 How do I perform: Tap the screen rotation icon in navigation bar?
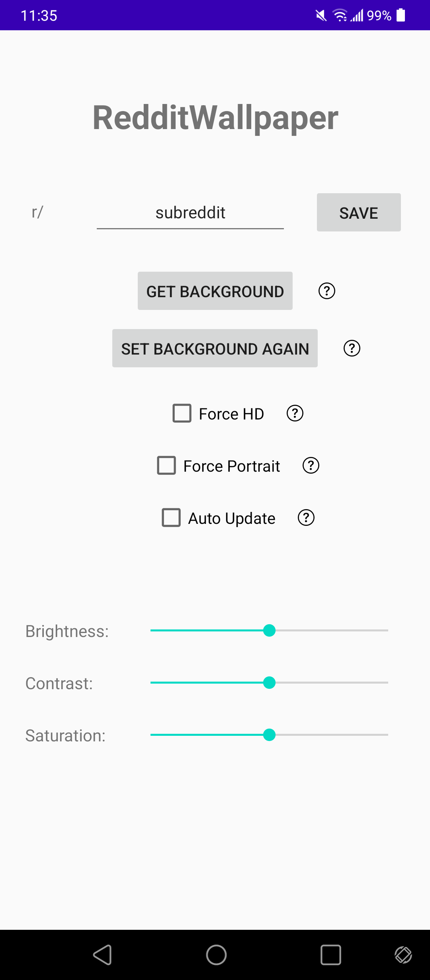403,955
